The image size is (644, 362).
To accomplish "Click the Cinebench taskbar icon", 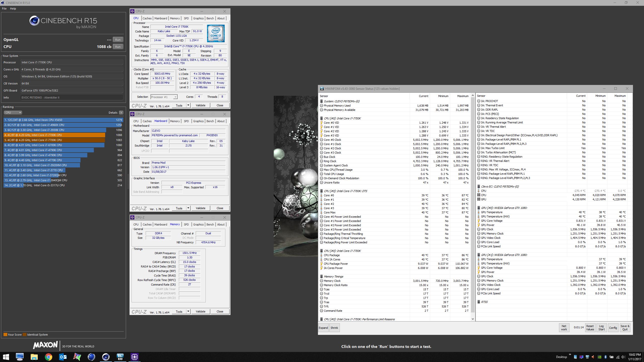I will (x=106, y=357).
